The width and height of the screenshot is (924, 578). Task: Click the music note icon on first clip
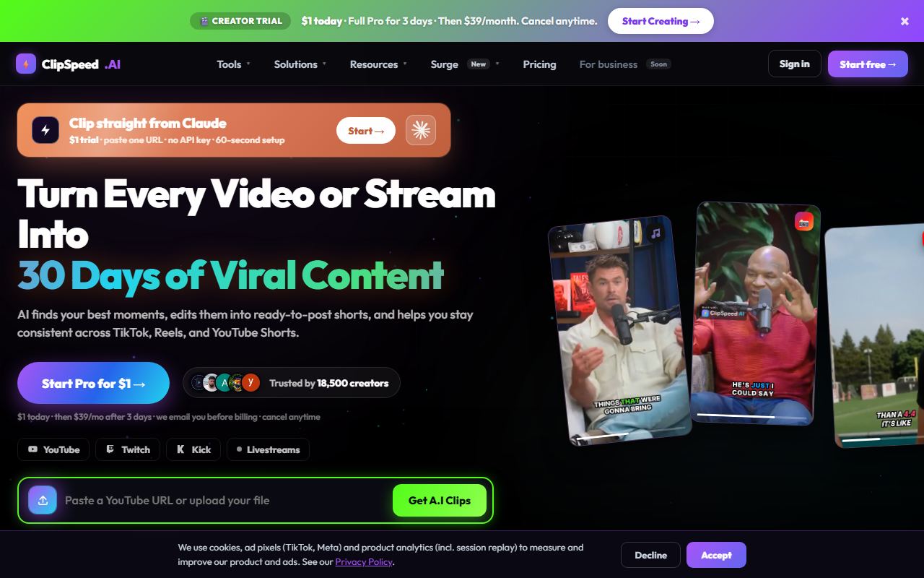click(x=655, y=233)
